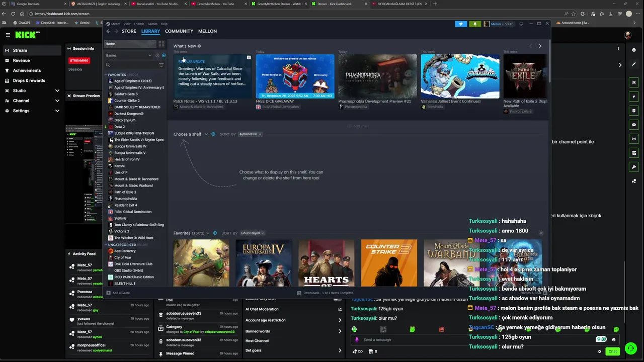
Task: Open the Alphabetical sort dropdown
Action: click(250, 134)
